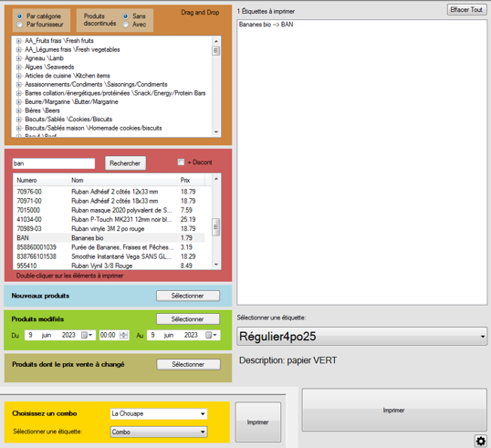Select Ruban P-Touch MK231 row
The width and height of the screenshot is (491, 448).
point(110,220)
